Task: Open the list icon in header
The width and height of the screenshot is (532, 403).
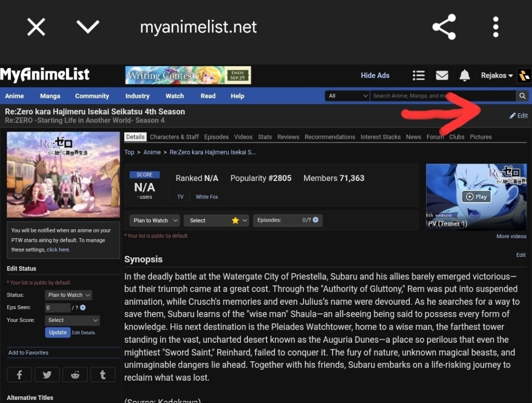Action: point(419,75)
